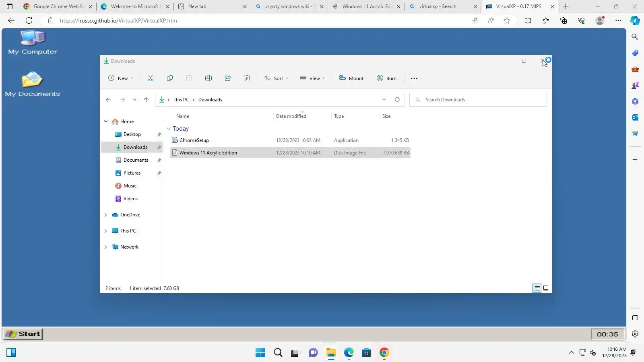644x362 pixels.
Task: Refresh the Downloads folder view
Action: pyautogui.click(x=397, y=99)
